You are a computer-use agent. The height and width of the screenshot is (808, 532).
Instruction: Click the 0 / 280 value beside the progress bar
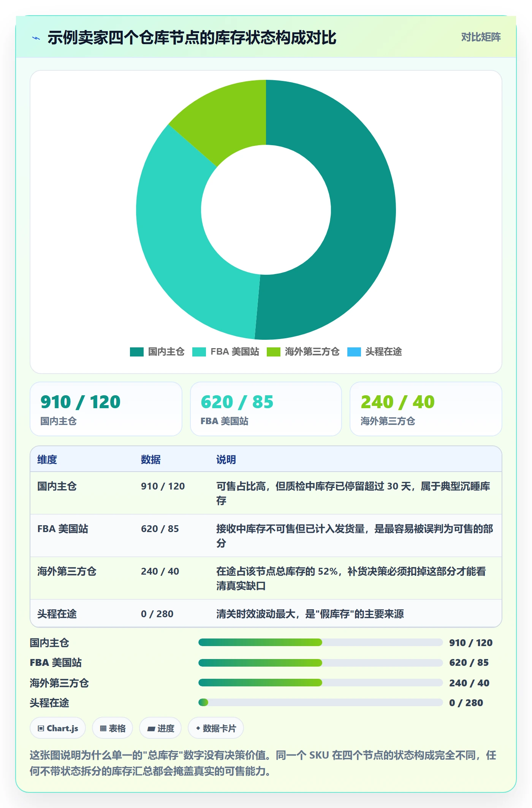(466, 703)
